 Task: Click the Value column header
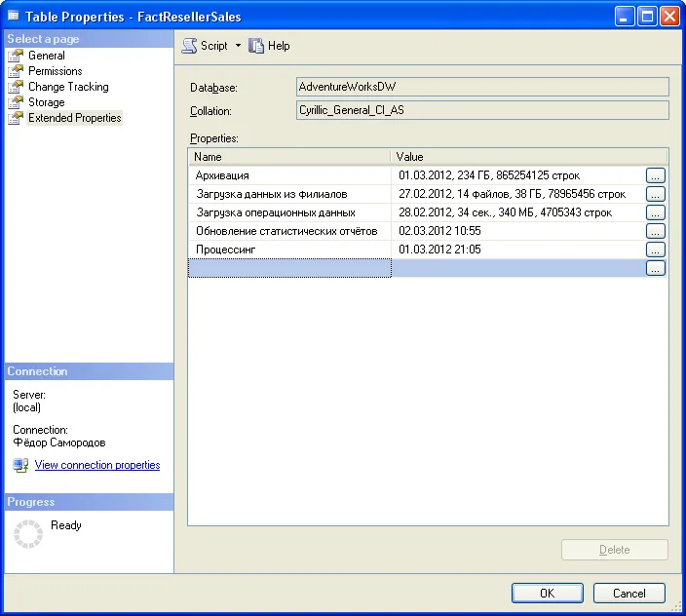(x=529, y=157)
